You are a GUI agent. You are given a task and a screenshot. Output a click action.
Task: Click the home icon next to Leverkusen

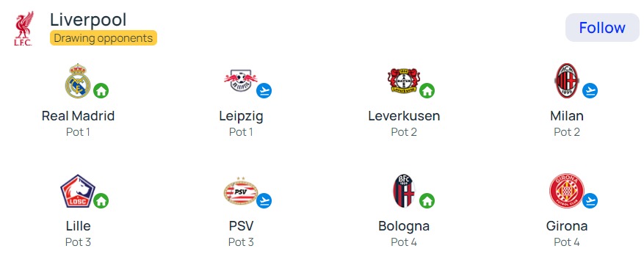pyautogui.click(x=427, y=91)
